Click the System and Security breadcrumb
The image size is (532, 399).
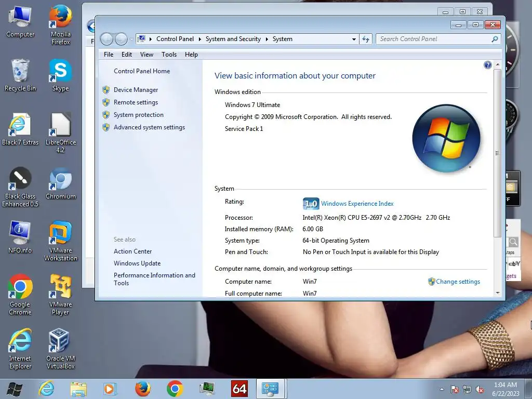[233, 39]
